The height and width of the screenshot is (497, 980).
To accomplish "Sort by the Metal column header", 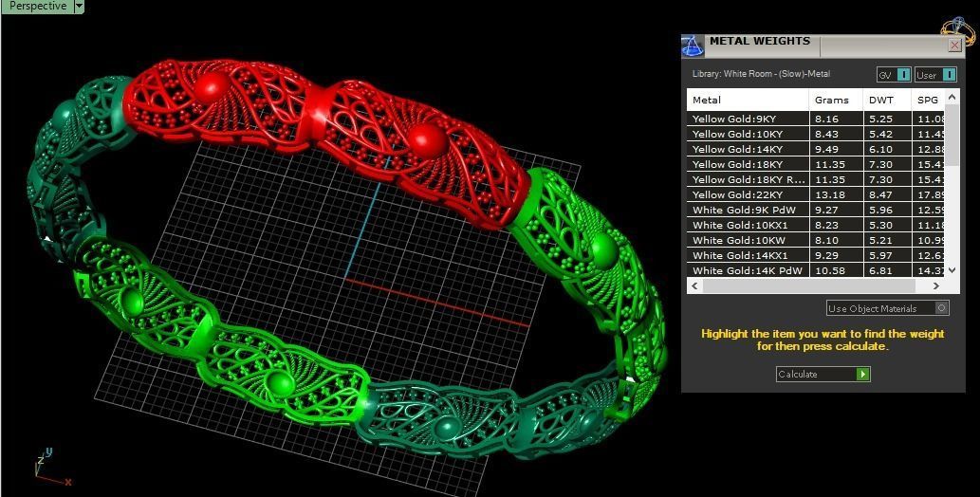I will (x=748, y=100).
